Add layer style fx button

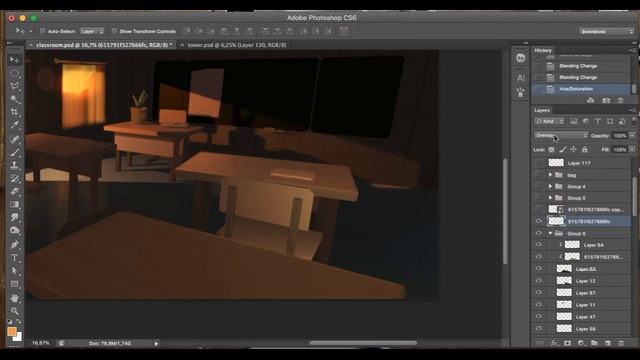tap(554, 343)
